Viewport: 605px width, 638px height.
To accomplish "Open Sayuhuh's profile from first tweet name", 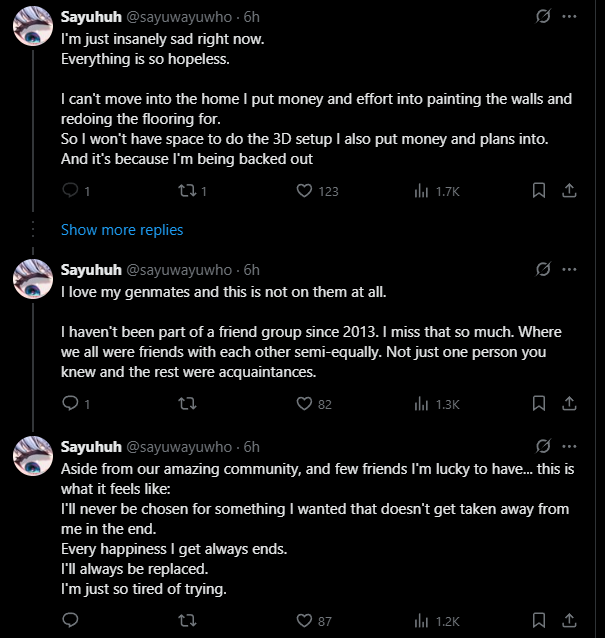I will pyautogui.click(x=90, y=17).
